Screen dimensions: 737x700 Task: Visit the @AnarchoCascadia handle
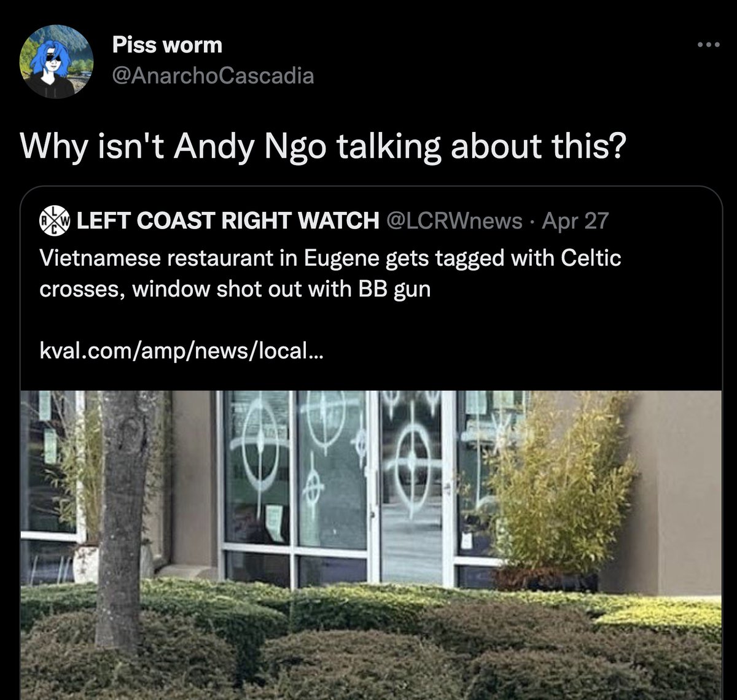pos(213,76)
